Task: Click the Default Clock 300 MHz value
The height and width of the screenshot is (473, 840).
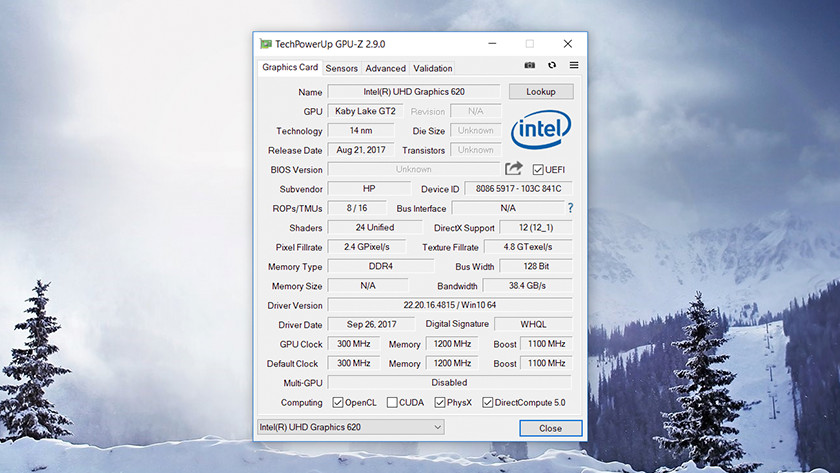Action: pos(354,363)
